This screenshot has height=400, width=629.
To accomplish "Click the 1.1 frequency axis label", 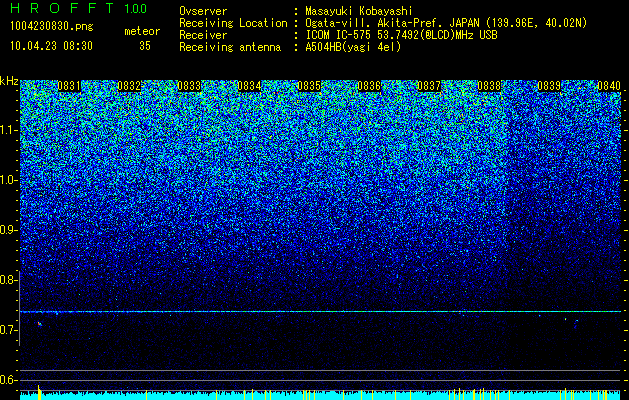I will point(8,130).
